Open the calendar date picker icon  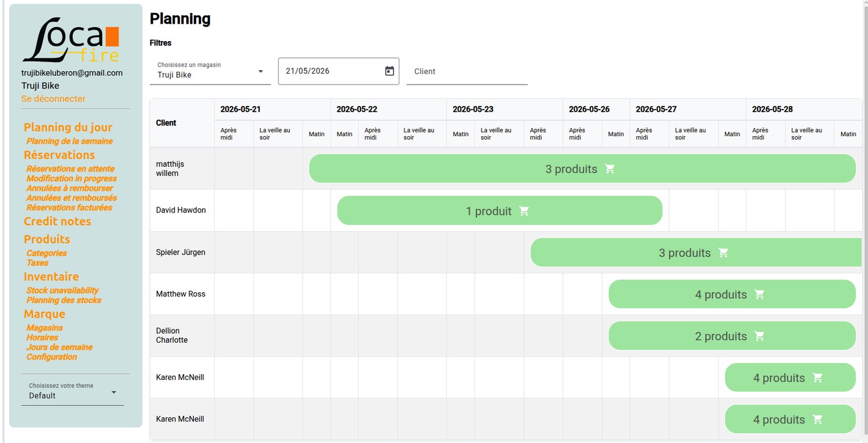[389, 71]
